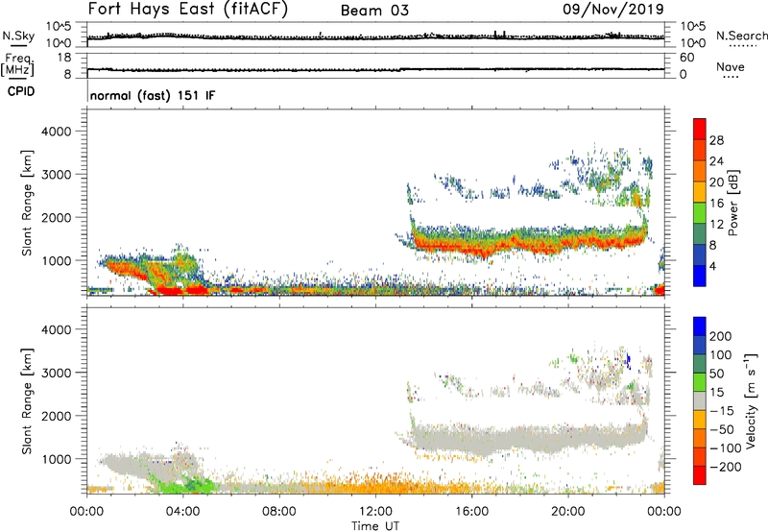Select the velocity panel's "Slant Range [km]" axis title
This screenshot has height=532, width=768.
pyautogui.click(x=27, y=401)
